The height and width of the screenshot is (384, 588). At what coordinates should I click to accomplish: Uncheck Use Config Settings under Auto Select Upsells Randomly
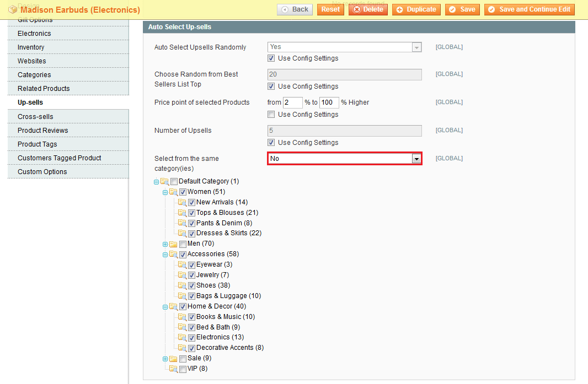coord(271,58)
